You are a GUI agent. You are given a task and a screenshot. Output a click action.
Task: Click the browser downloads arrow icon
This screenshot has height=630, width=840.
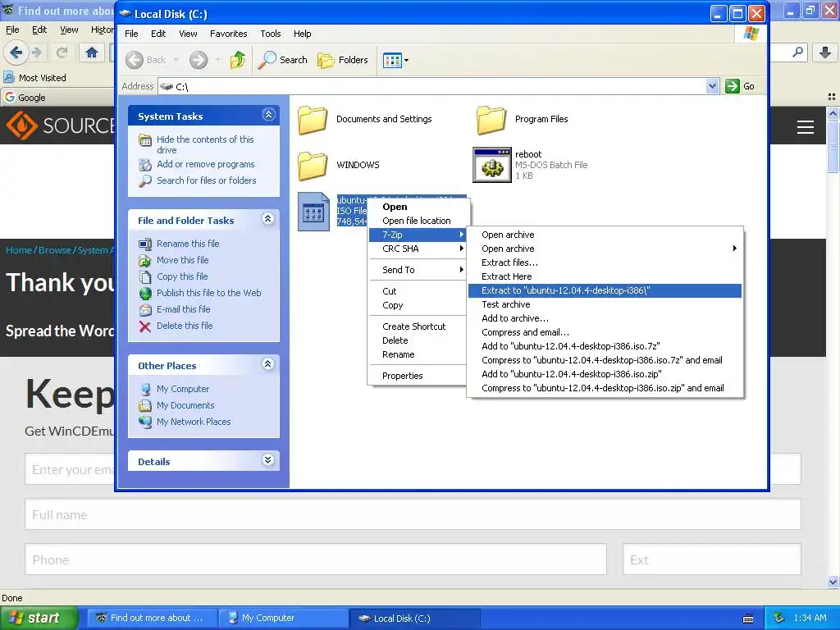825,52
